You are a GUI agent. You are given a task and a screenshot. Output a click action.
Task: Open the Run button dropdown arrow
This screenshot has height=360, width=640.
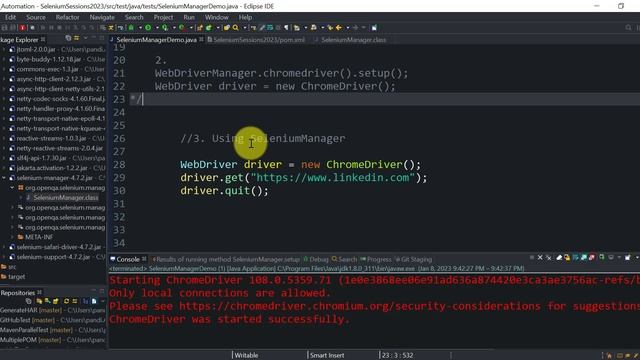(x=157, y=28)
